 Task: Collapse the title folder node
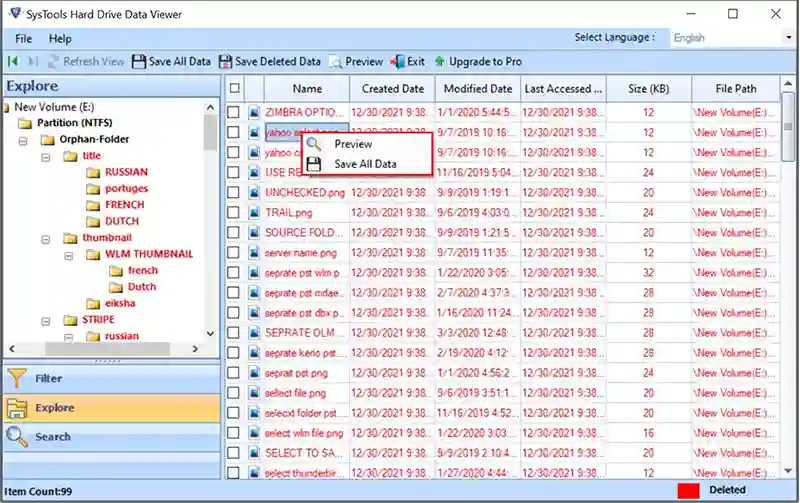click(46, 157)
